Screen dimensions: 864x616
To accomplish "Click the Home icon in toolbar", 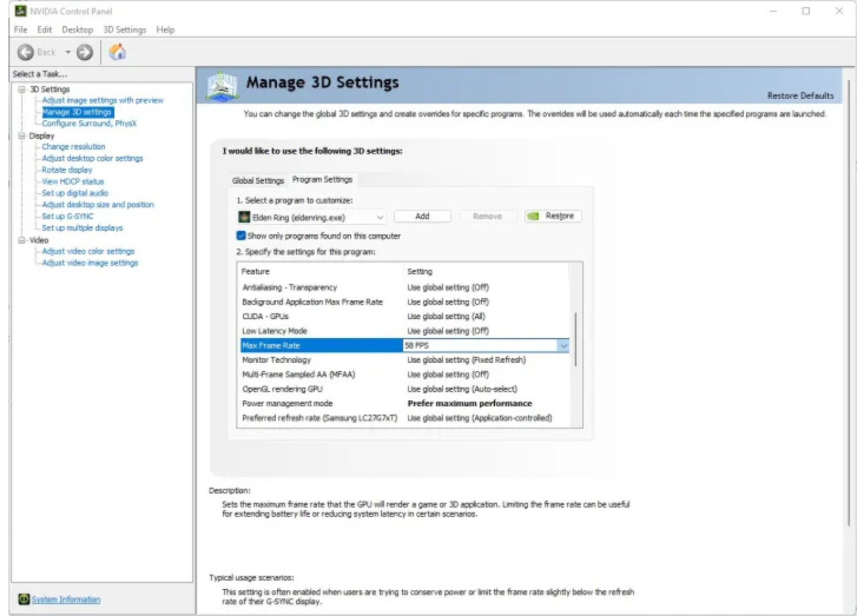I will 118,52.
